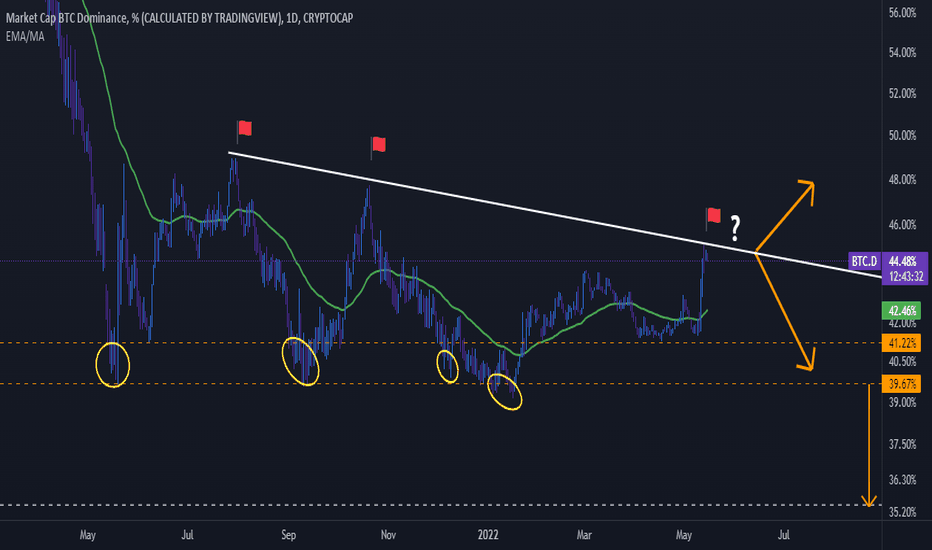932x550 pixels.
Task: Click the May label following Mar
Action: [x=684, y=535]
